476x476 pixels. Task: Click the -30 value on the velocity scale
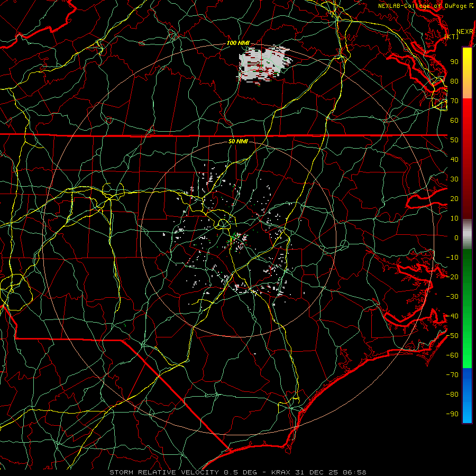(452, 297)
